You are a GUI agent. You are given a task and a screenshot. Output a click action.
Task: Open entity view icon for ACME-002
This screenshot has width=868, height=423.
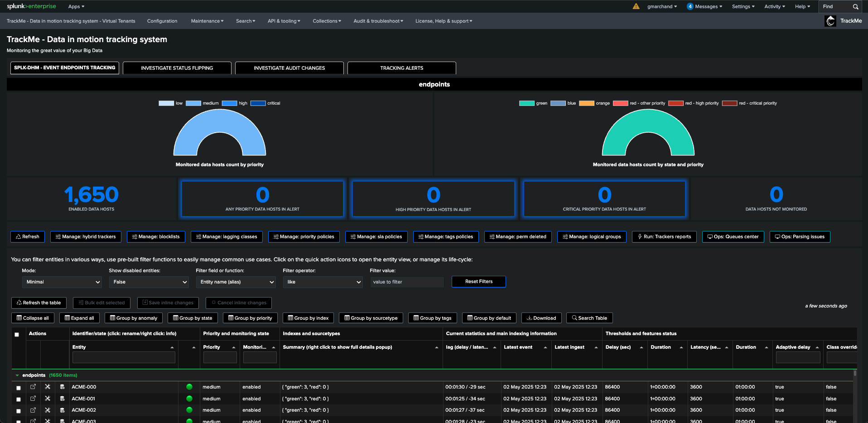tap(33, 410)
